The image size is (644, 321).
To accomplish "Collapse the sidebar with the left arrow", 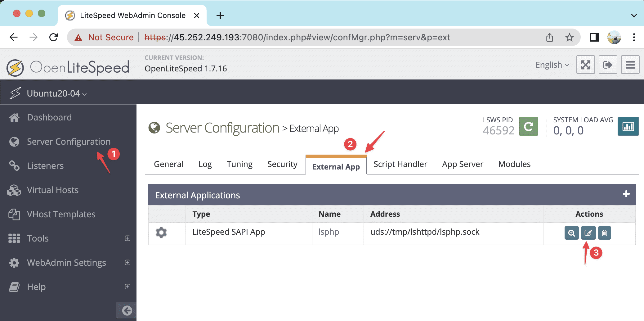I will click(x=127, y=310).
